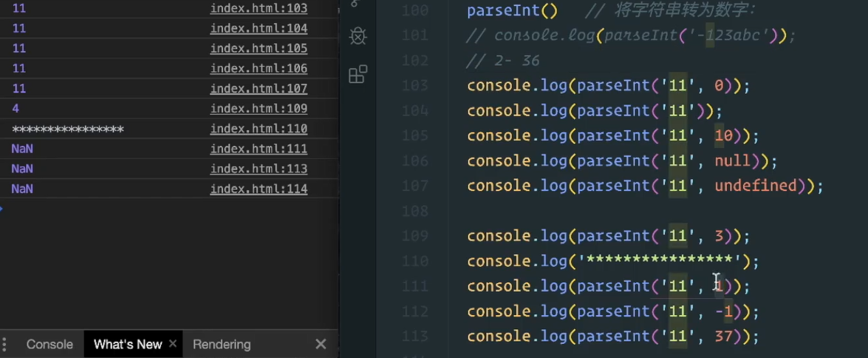The width and height of the screenshot is (868, 358).
Task: Click console output value 4
Action: click(16, 109)
